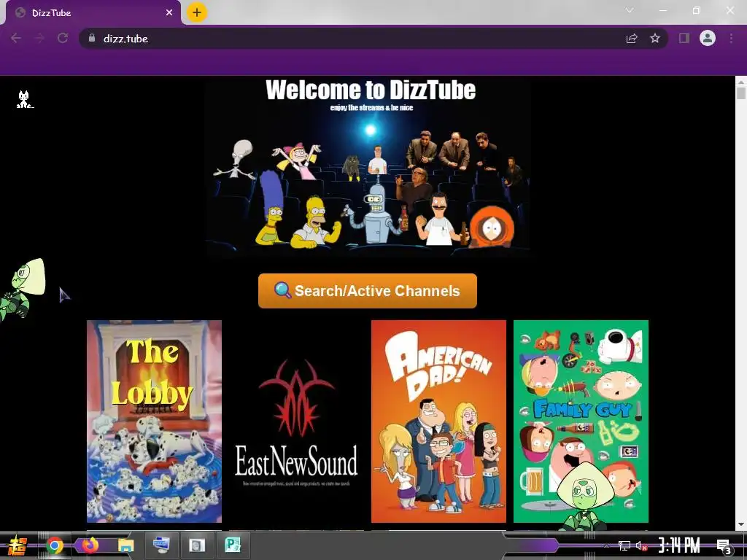This screenshot has width=747, height=560.
Task: Click the magnifier icon in Search button
Action: click(282, 290)
